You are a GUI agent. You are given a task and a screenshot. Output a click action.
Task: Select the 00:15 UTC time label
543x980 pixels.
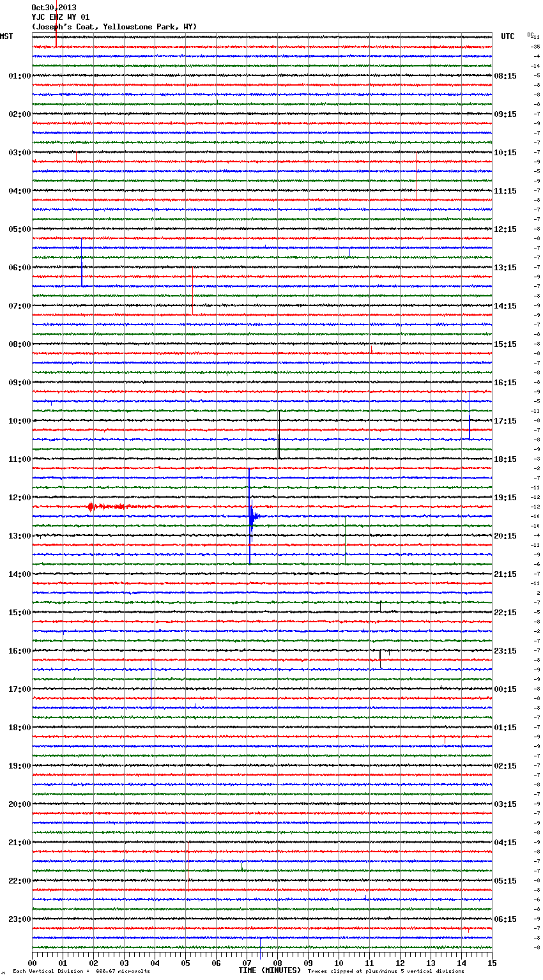[x=505, y=689]
